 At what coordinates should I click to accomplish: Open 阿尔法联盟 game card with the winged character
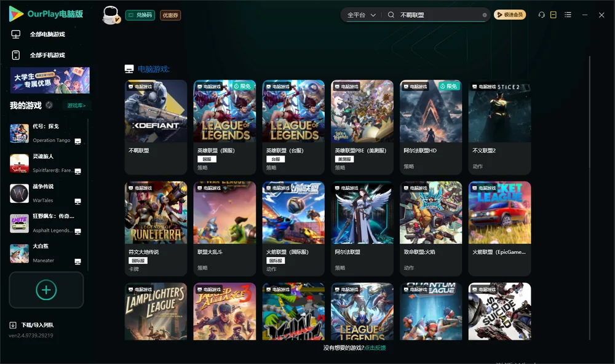pyautogui.click(x=362, y=229)
